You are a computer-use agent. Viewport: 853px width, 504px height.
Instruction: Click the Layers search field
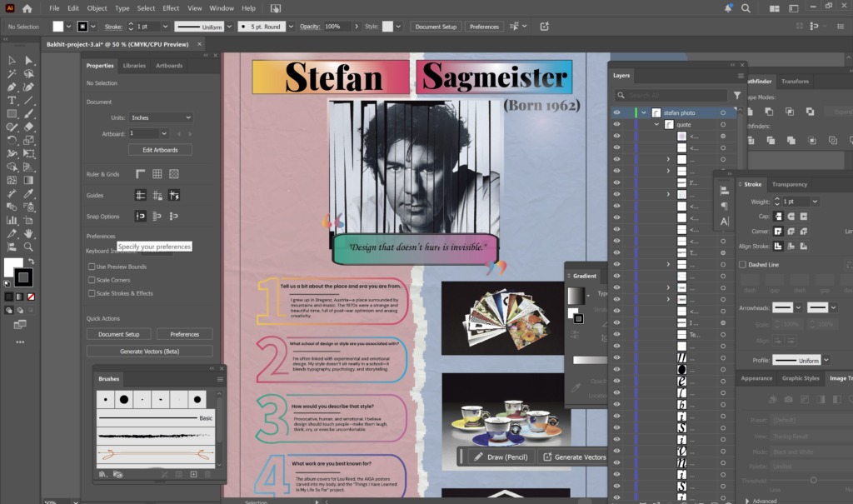point(671,95)
